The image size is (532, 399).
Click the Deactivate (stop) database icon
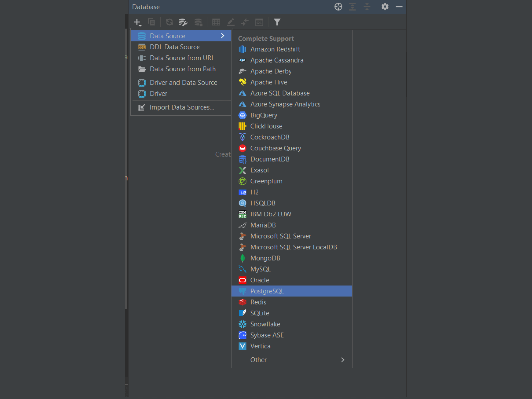(198, 22)
